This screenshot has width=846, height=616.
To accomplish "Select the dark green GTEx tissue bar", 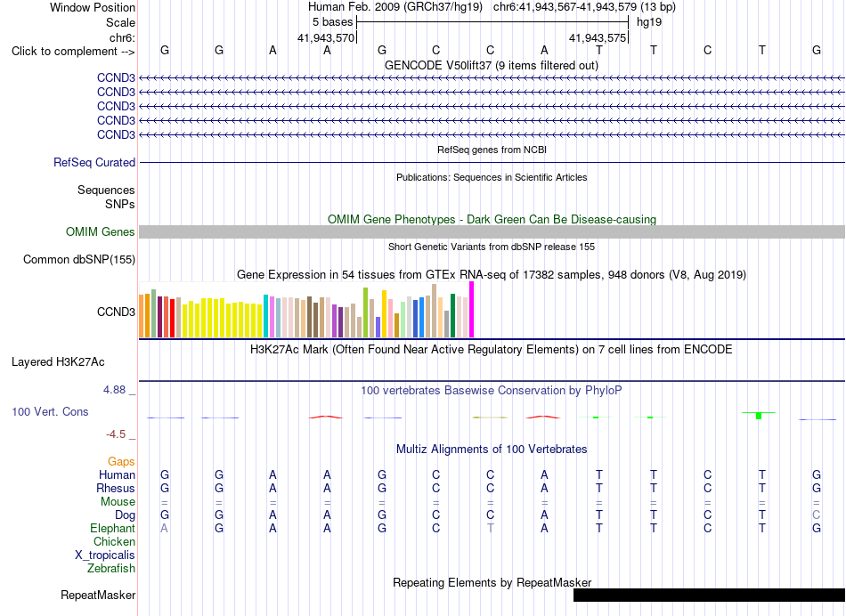I will [x=452, y=315].
